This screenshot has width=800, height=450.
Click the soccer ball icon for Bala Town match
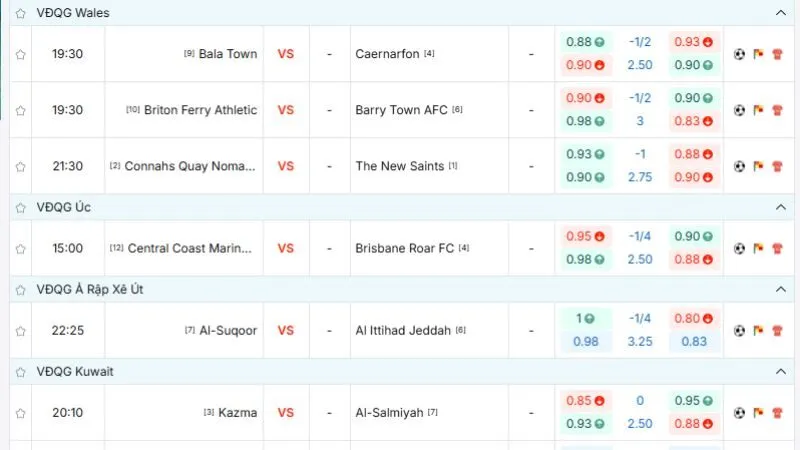(739, 54)
